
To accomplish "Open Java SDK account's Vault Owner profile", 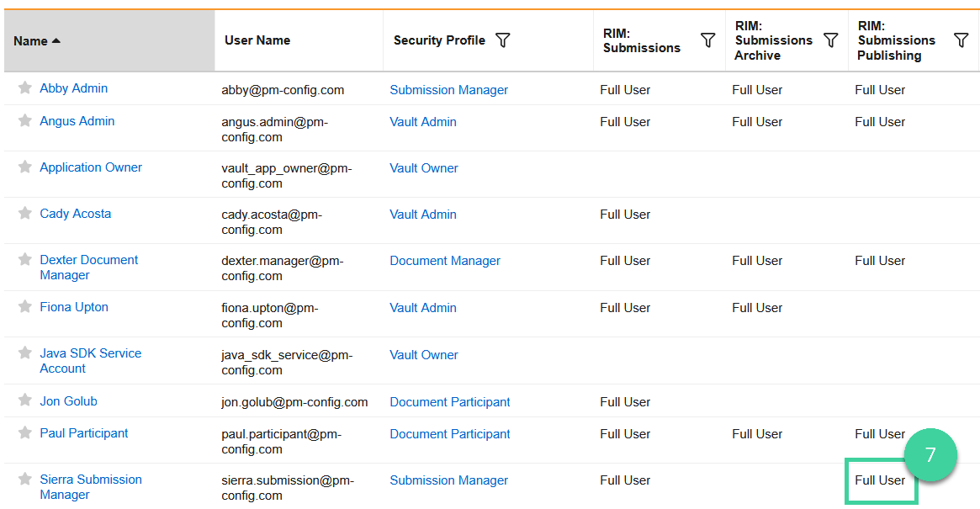I will (x=424, y=354).
